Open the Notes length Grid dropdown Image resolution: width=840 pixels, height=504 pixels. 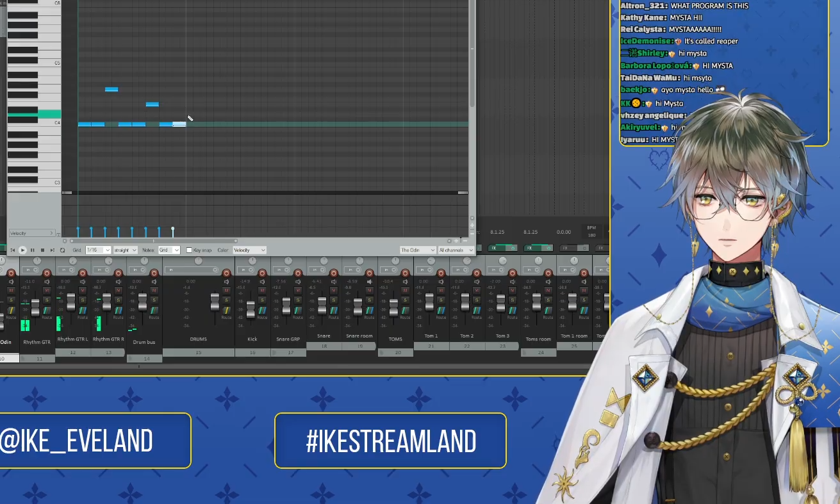click(x=169, y=250)
